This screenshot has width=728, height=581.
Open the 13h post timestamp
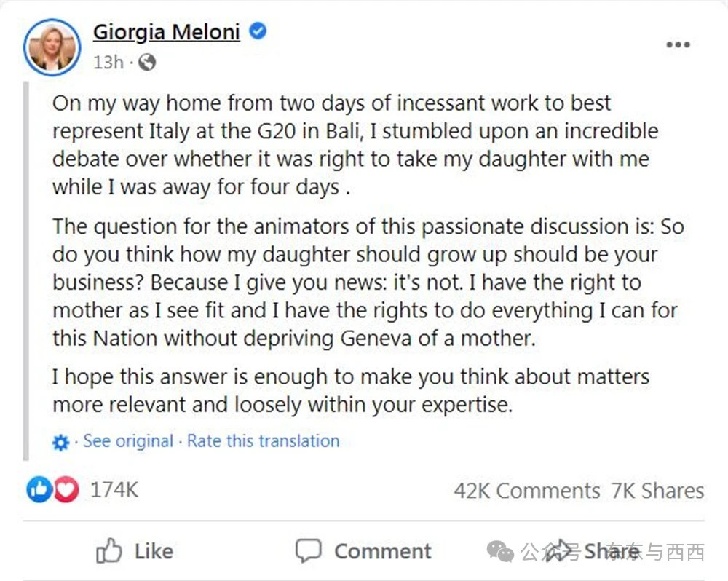(108, 63)
